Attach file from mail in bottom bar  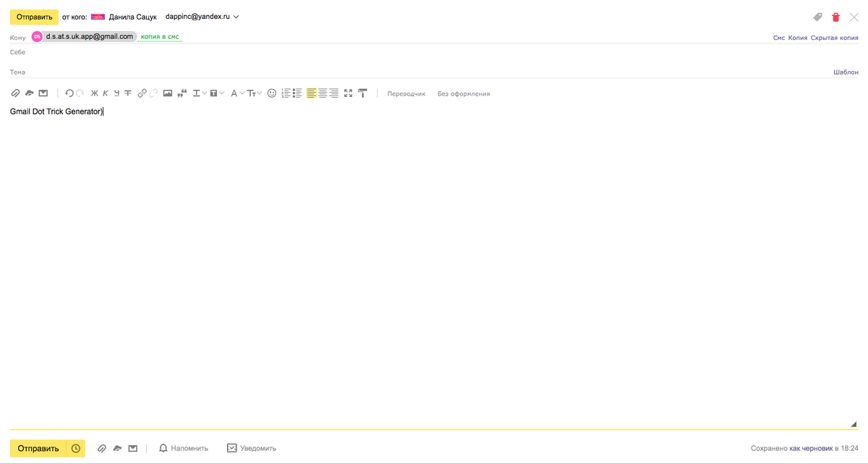(x=132, y=449)
